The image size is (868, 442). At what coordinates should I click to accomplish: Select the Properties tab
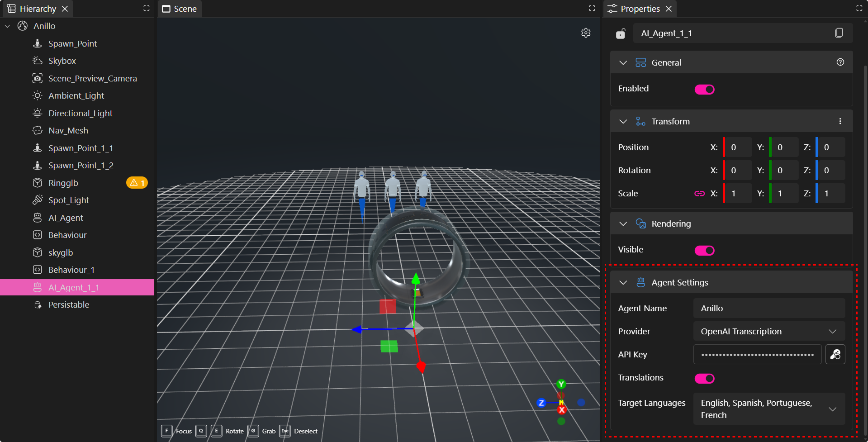pyautogui.click(x=640, y=9)
